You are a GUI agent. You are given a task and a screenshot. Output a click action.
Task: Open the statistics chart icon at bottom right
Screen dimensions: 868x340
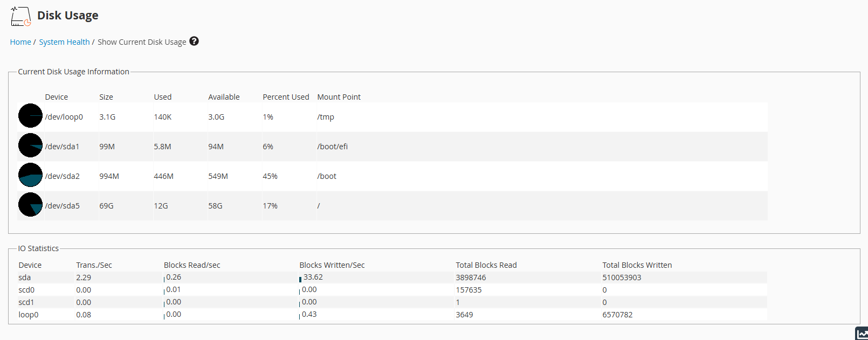coord(862,334)
